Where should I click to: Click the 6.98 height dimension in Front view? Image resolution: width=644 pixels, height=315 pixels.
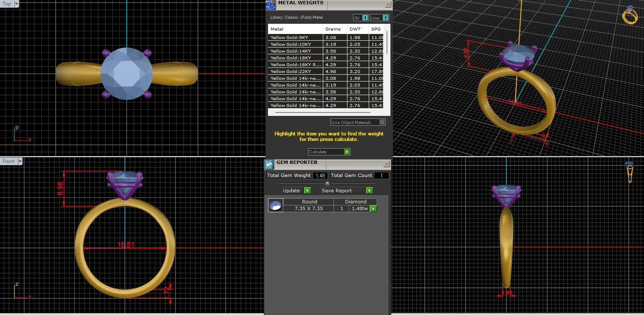pyautogui.click(x=60, y=188)
